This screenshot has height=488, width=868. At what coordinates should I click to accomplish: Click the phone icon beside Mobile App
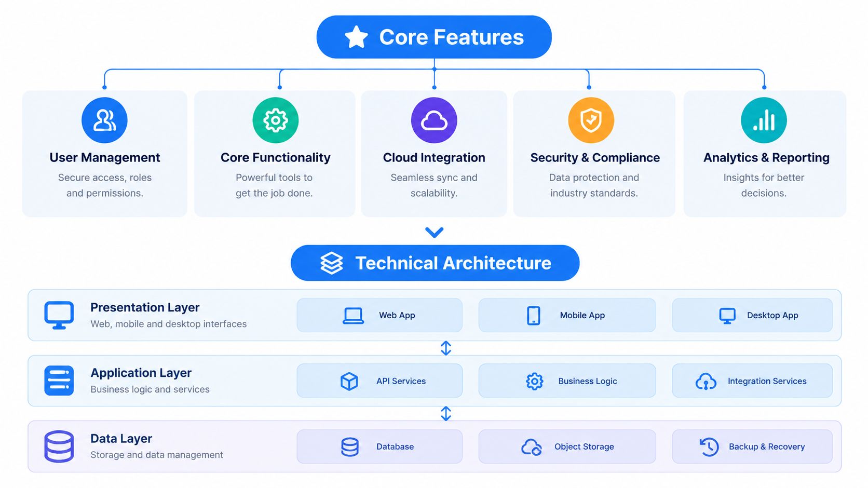tap(534, 316)
